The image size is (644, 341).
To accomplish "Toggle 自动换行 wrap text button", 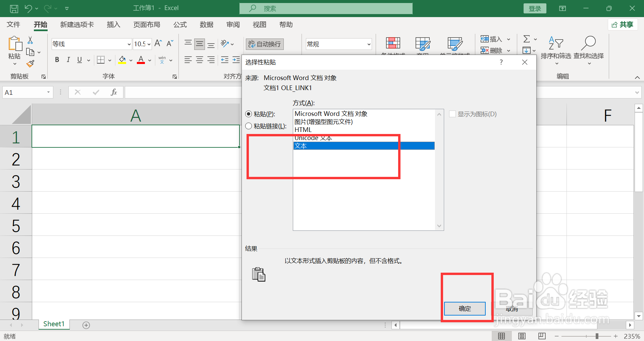I will tap(265, 44).
